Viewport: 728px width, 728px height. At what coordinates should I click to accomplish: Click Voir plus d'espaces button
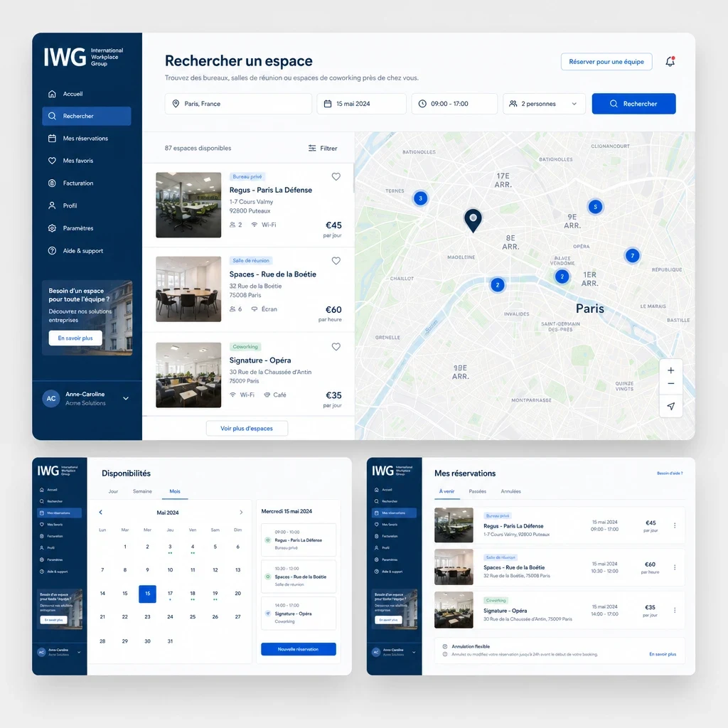pos(247,428)
